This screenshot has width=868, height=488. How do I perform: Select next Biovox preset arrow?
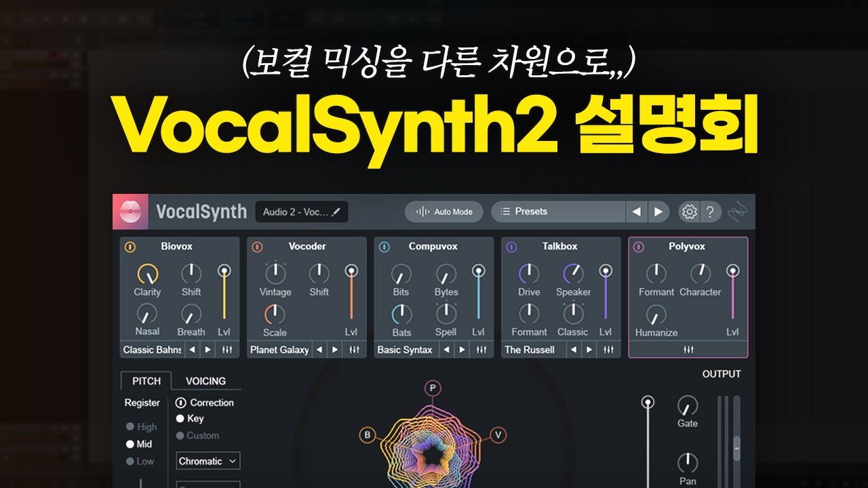pos(208,350)
